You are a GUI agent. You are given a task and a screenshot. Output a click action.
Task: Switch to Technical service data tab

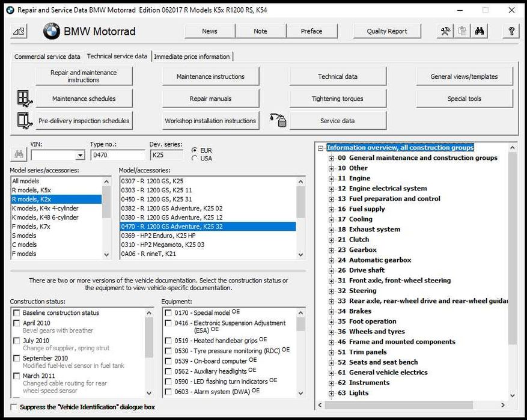117,56
